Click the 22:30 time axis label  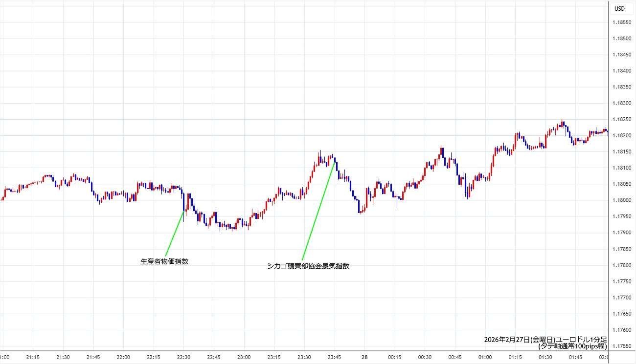(x=183, y=357)
